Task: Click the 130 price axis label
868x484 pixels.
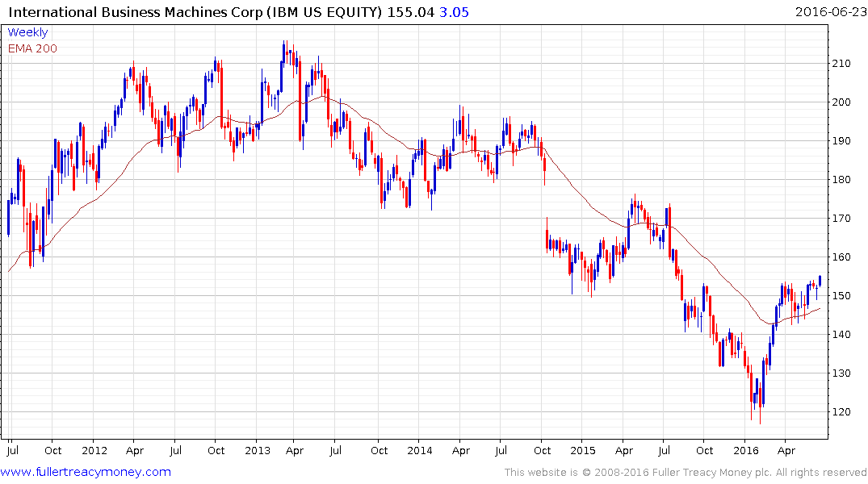Action: click(841, 373)
